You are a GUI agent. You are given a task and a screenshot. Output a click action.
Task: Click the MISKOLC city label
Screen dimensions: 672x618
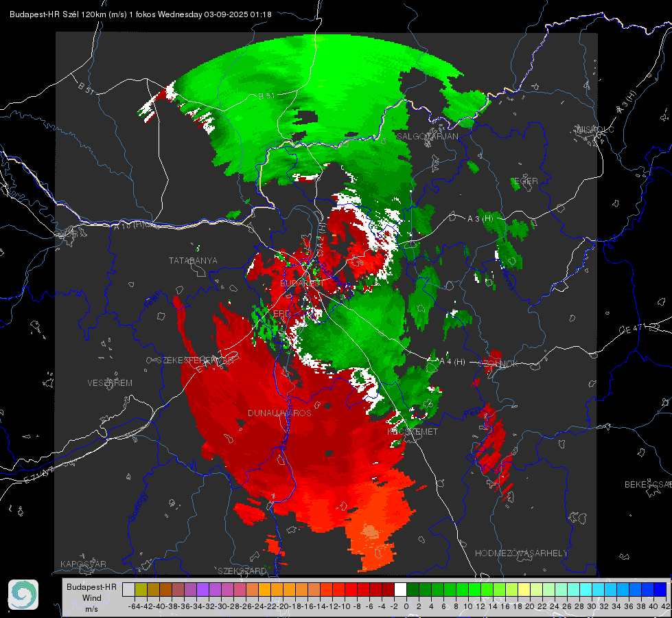pos(596,129)
